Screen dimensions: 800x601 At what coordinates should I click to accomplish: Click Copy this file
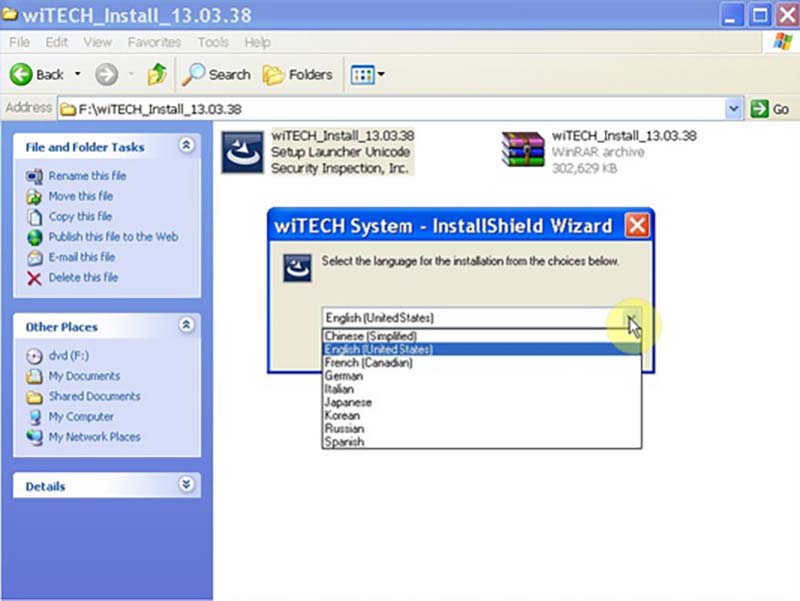click(x=80, y=217)
